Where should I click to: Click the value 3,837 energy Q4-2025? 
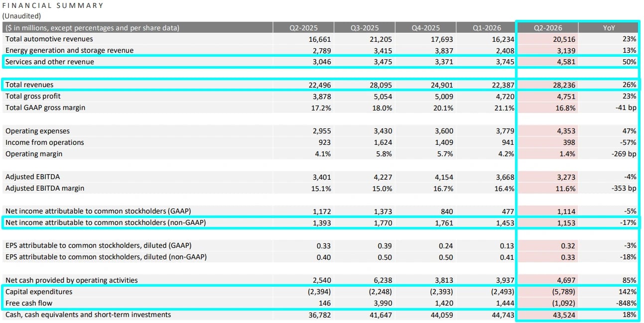click(444, 50)
